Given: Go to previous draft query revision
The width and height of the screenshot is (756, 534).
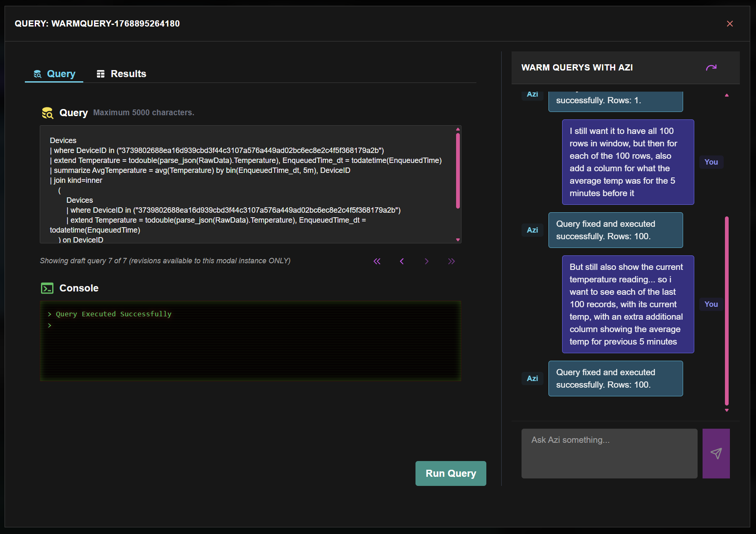Looking at the screenshot, I should [x=402, y=261].
